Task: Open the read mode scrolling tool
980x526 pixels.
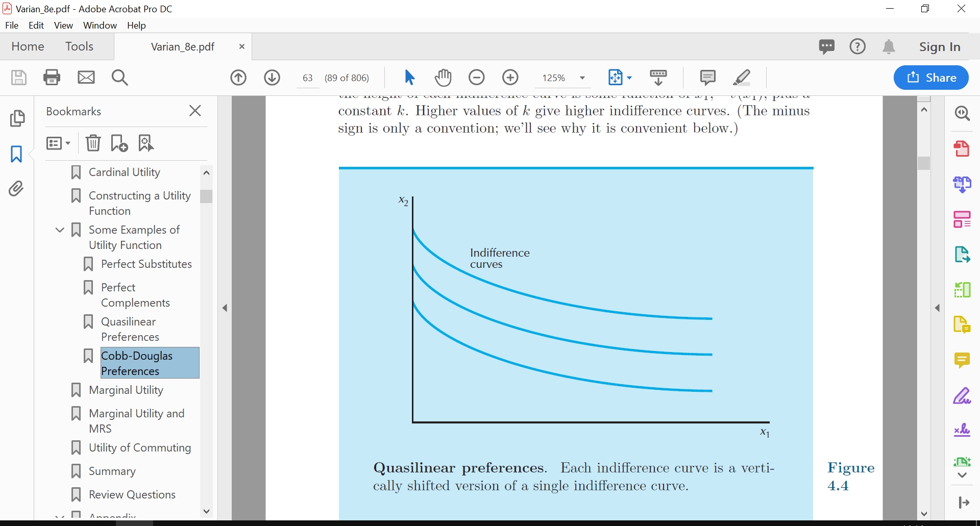Action: click(x=658, y=78)
